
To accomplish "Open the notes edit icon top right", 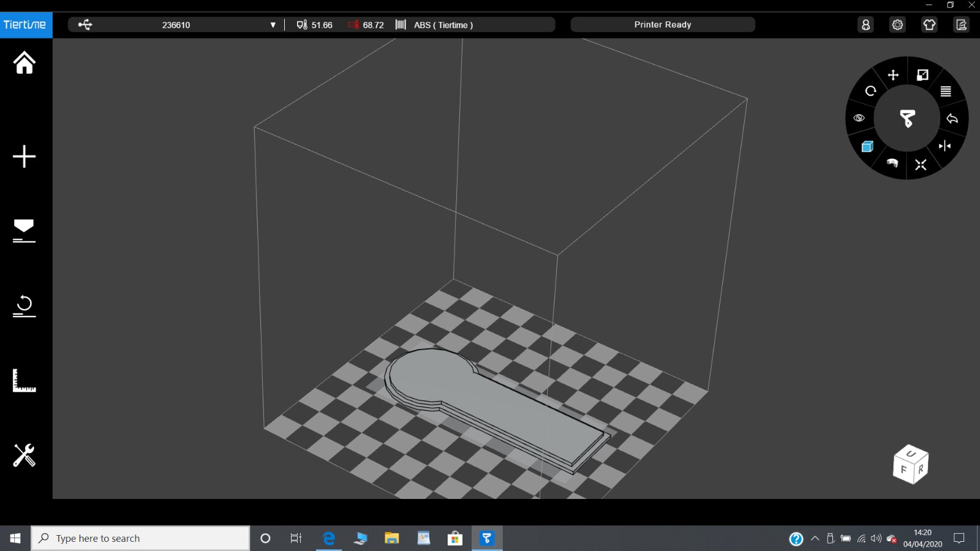I will point(961,24).
